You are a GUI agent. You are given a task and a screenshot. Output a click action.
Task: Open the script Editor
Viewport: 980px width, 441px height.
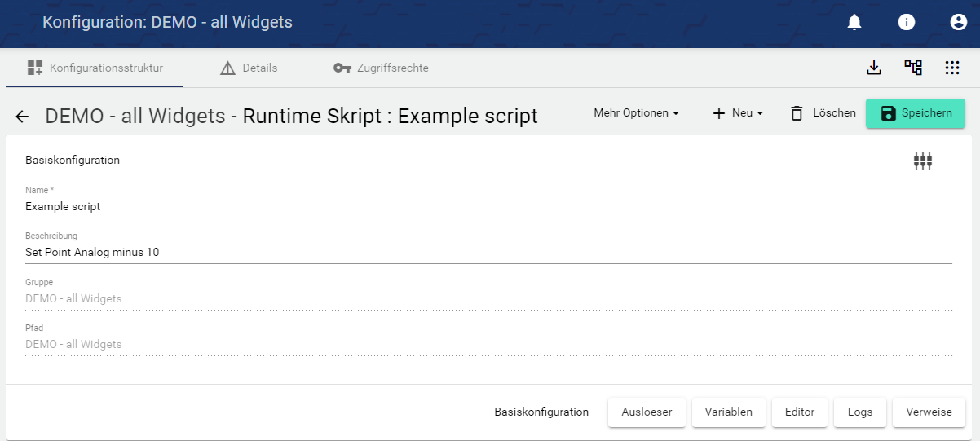(x=799, y=412)
